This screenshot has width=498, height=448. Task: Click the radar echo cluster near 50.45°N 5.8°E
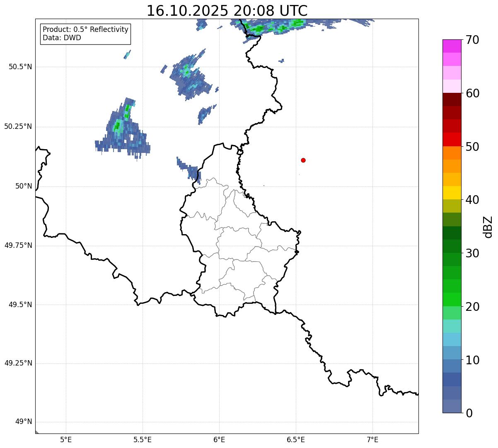click(x=190, y=75)
